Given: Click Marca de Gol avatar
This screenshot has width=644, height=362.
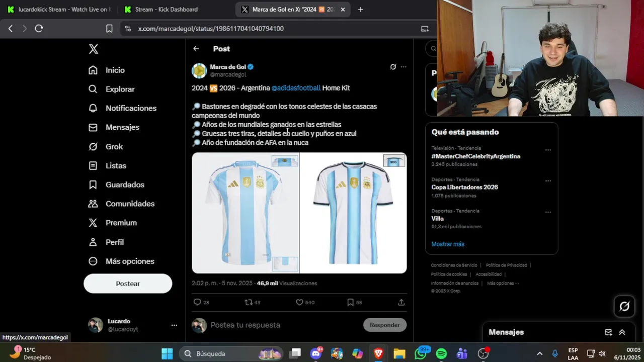Looking at the screenshot, I should point(199,71).
